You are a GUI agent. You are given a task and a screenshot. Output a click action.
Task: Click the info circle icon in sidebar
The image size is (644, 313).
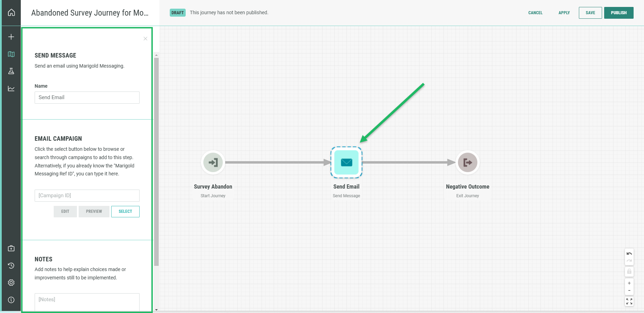click(x=11, y=300)
